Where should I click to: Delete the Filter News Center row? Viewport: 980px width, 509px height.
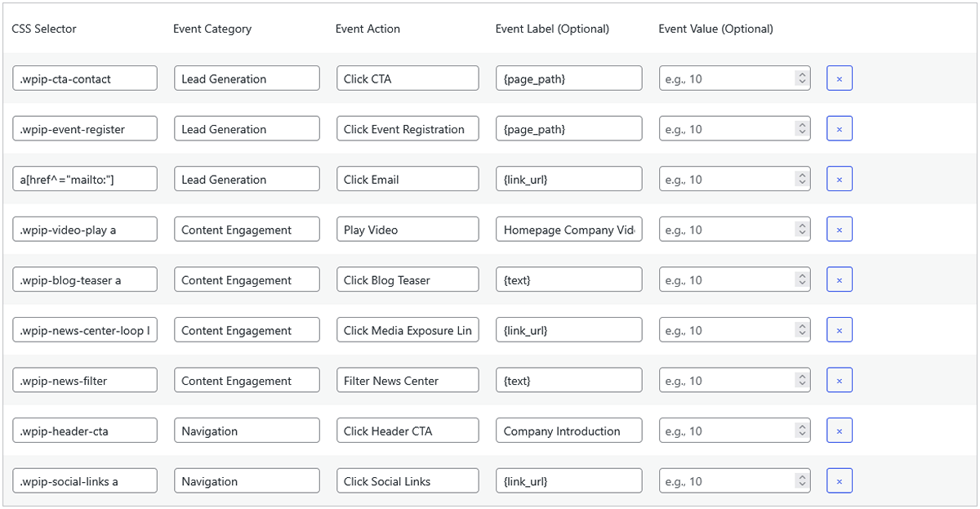point(839,380)
